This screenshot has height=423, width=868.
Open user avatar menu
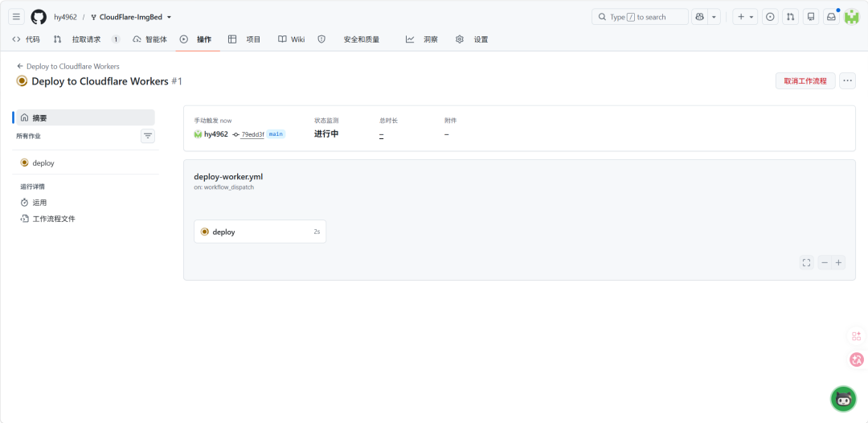(x=851, y=17)
